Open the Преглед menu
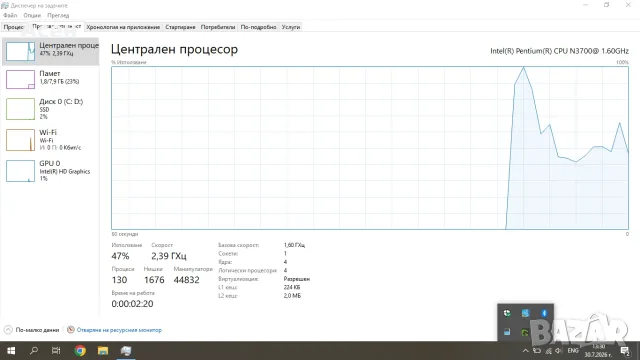640x360 pixels. 58,15
